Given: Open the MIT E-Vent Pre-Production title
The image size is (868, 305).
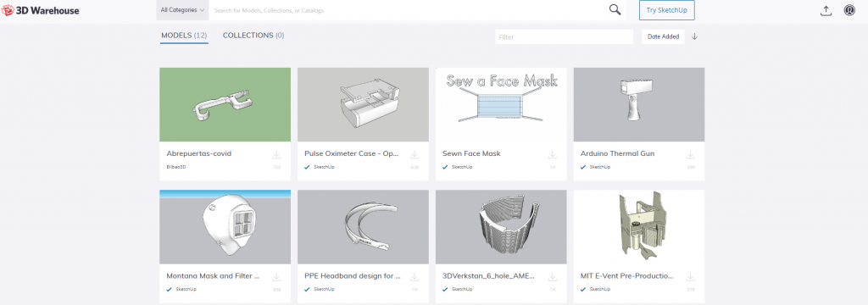Looking at the screenshot, I should (x=626, y=275).
